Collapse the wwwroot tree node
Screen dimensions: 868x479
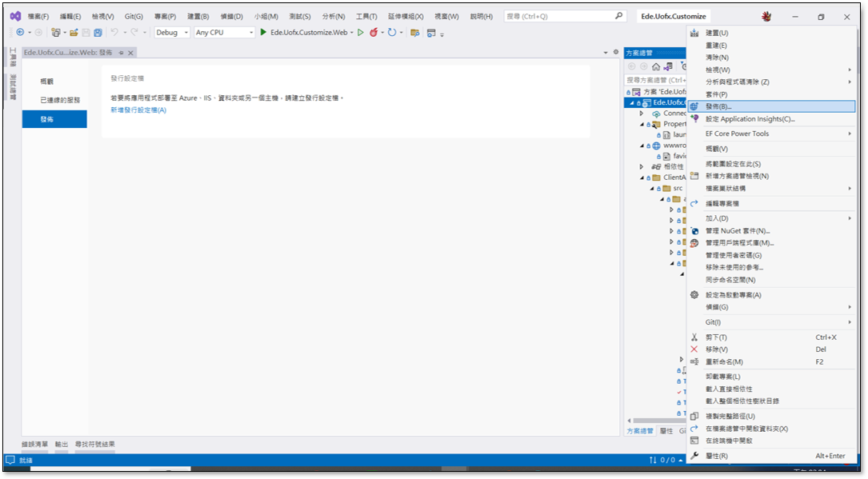coord(642,146)
